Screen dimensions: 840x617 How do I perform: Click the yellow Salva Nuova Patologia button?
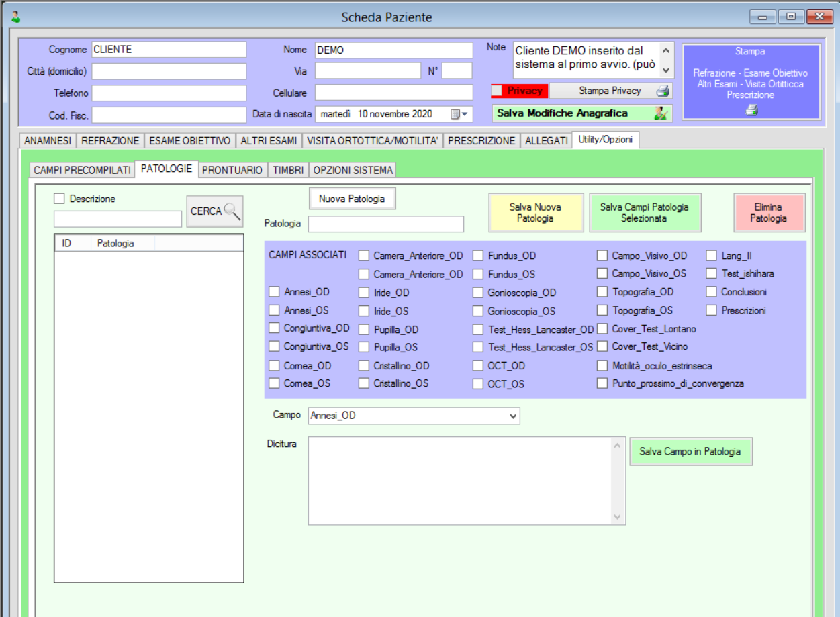point(535,213)
